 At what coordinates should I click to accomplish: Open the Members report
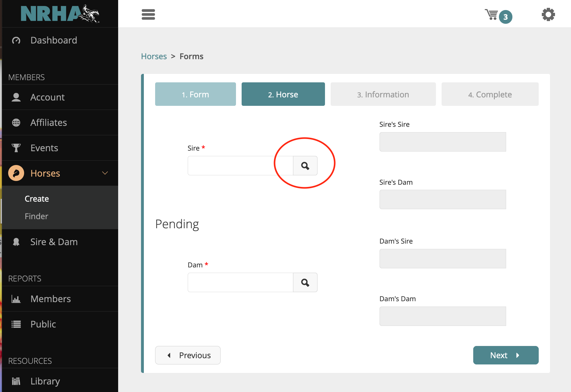point(50,299)
